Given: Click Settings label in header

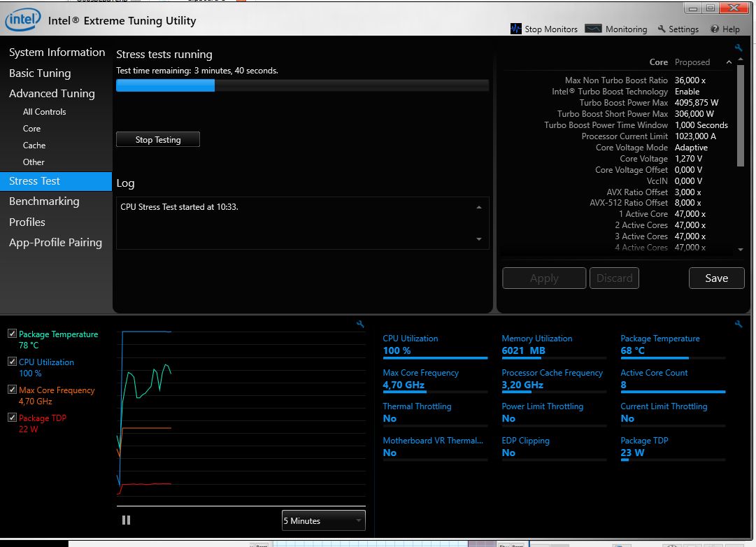Looking at the screenshot, I should coord(684,29).
